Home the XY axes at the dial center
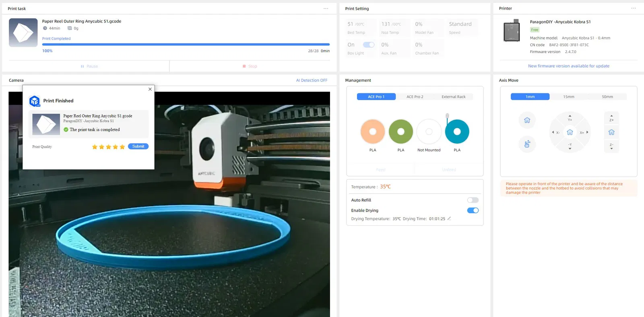The image size is (644, 317). click(570, 132)
